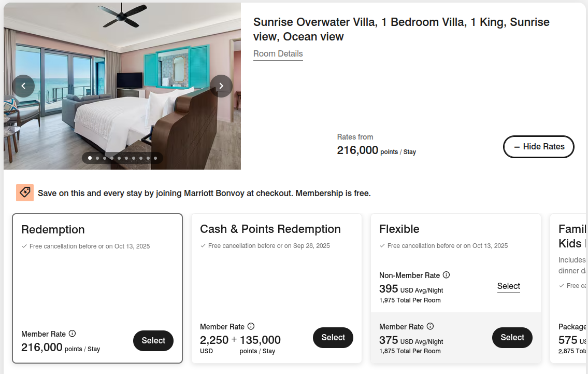Select the Cash & Points Redemption rate
Viewport: 588px width, 374px height.
pos(333,337)
